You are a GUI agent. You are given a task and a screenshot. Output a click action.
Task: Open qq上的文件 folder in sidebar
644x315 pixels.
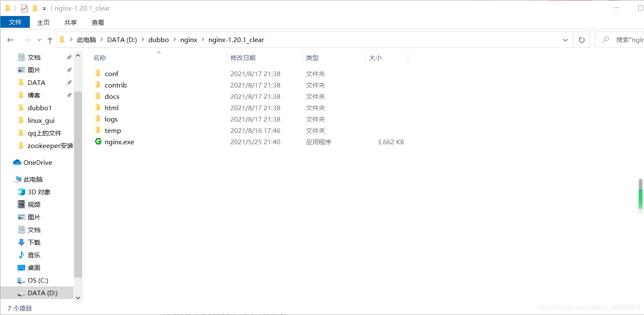45,133
